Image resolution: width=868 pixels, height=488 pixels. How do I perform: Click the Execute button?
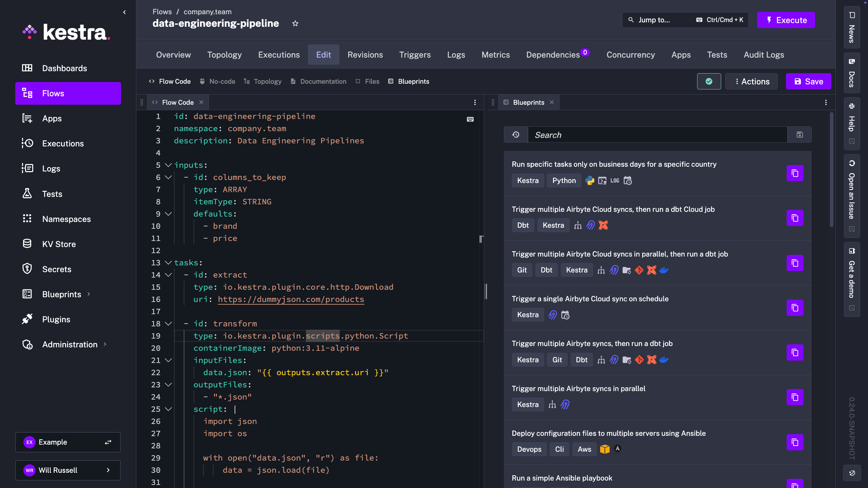786,20
